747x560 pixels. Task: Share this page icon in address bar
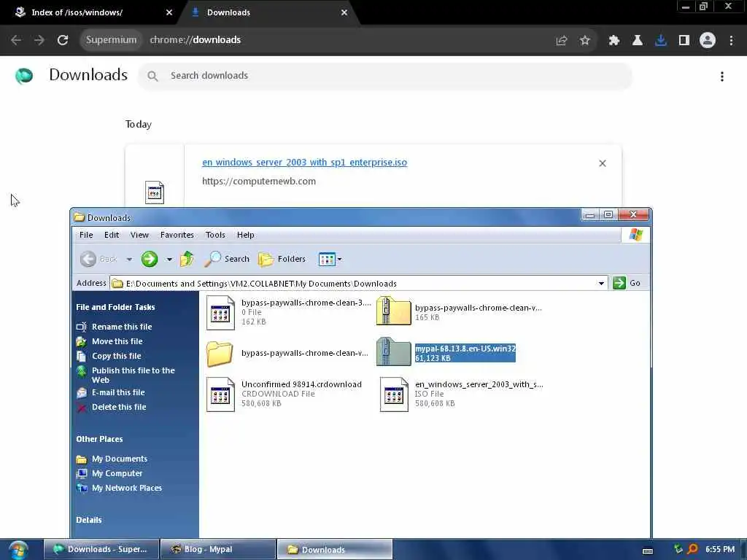[562, 41]
